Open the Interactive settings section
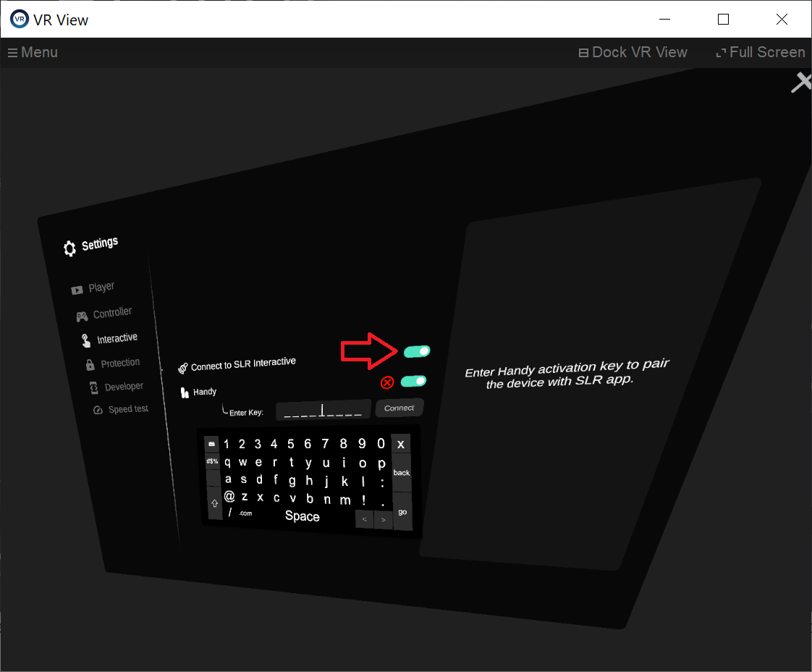Viewport: 812px width, 672px height. (x=110, y=340)
